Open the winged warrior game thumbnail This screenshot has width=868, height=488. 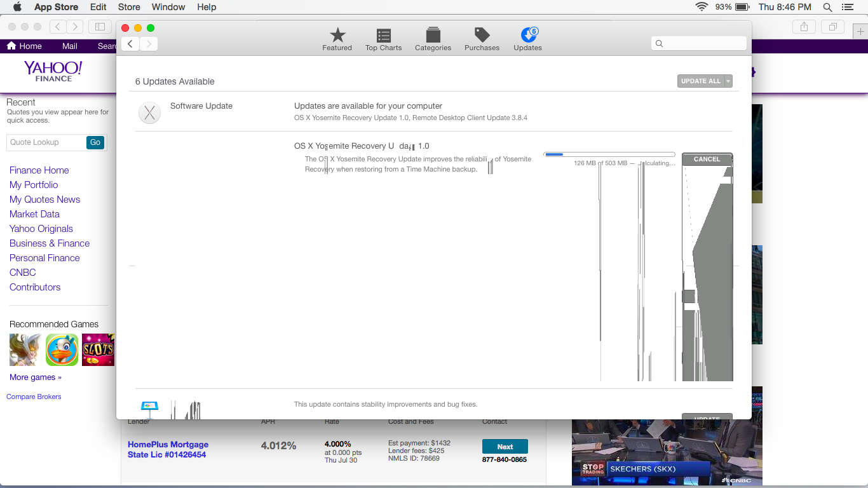pos(26,349)
